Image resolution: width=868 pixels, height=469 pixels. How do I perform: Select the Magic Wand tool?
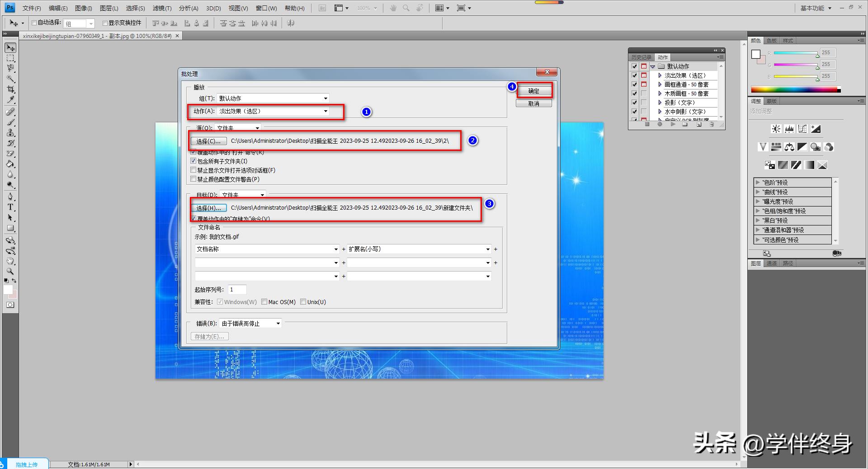[10, 79]
